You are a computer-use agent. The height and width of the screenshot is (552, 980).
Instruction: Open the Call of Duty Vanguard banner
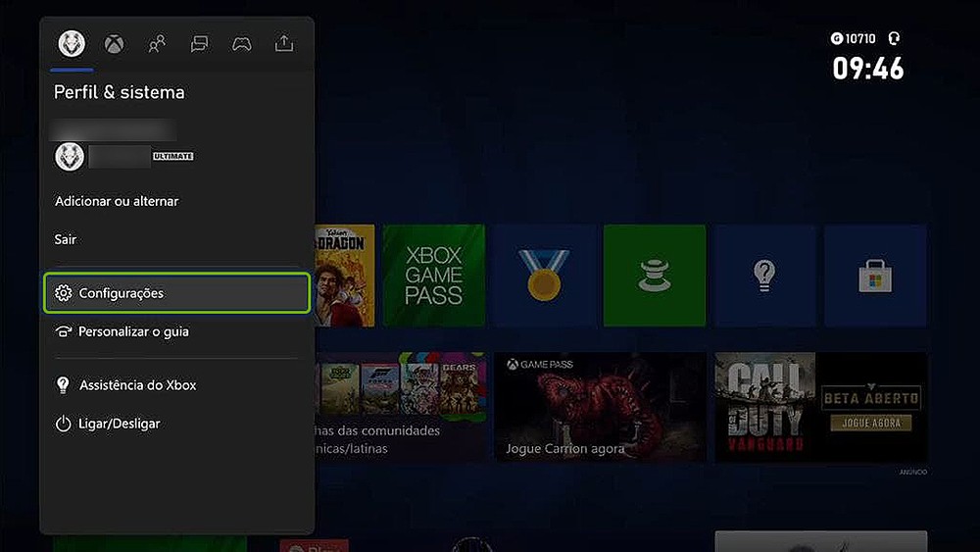pos(820,407)
